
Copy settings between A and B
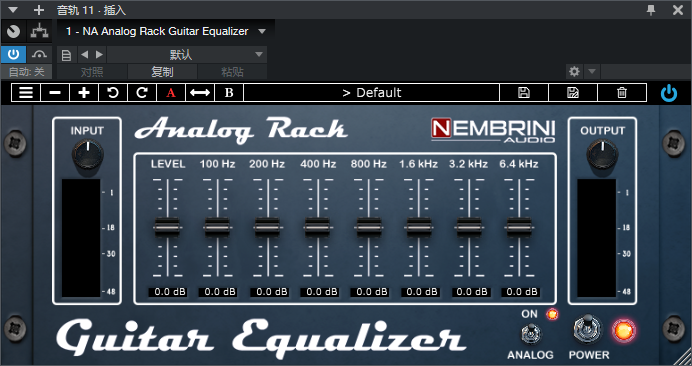[x=200, y=93]
